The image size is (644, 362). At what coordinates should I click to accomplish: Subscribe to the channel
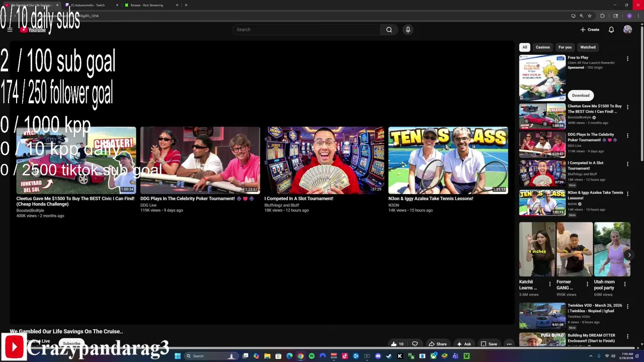(x=71, y=343)
